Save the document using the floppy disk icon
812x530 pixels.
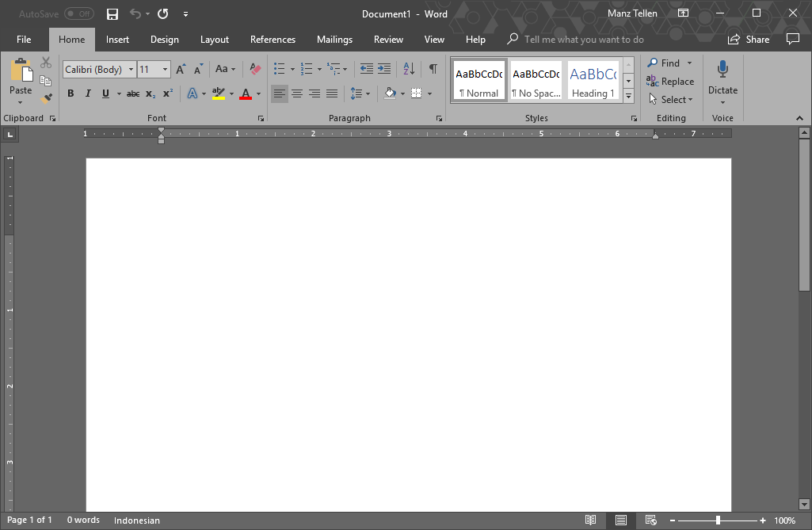(x=112, y=13)
